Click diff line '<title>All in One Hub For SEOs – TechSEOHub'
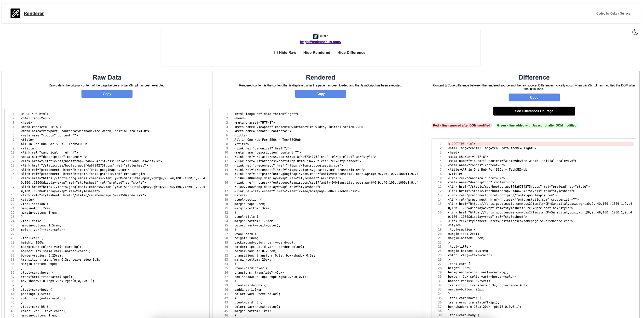644x318 pixels. (487, 170)
